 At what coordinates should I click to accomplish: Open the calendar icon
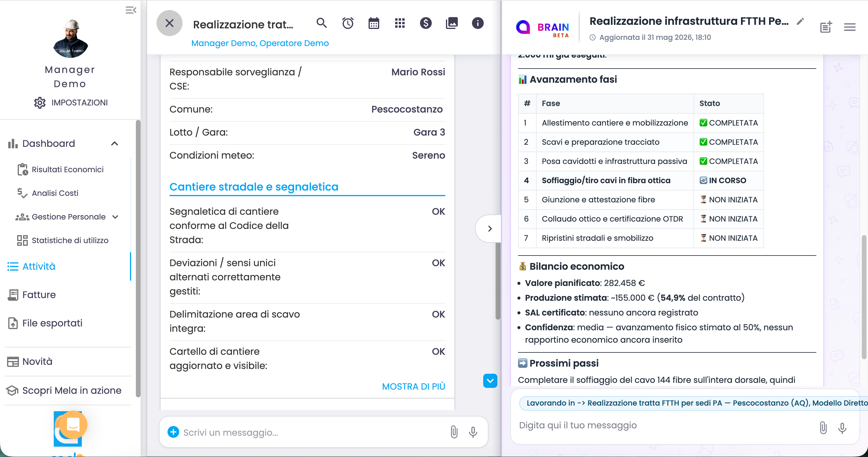[x=374, y=23]
